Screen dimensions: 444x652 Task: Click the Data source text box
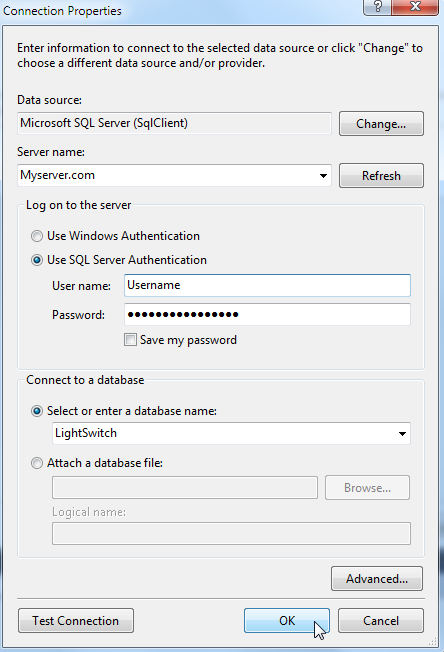[x=174, y=123]
